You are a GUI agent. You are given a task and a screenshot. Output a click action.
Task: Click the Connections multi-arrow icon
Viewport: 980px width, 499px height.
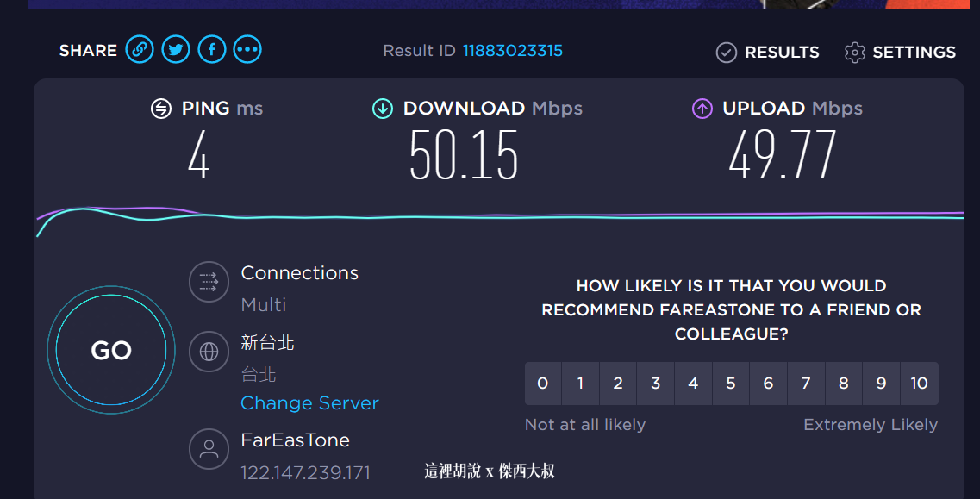coord(209,282)
